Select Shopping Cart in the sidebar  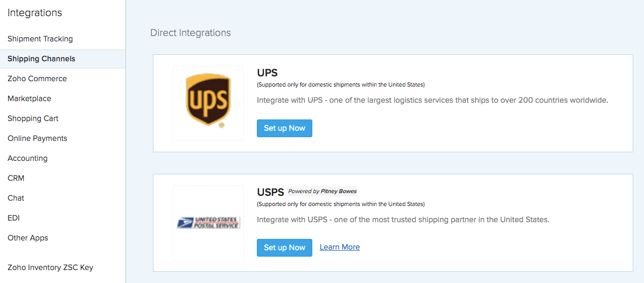click(x=33, y=118)
